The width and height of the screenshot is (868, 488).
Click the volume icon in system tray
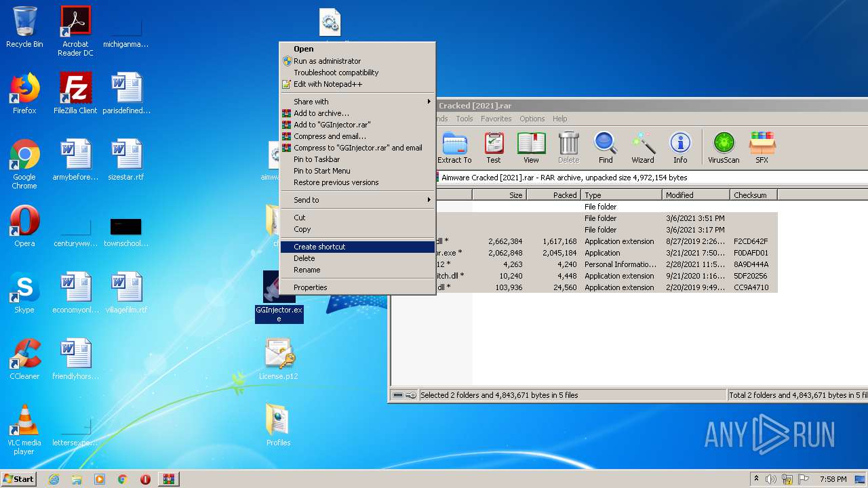[x=770, y=479]
